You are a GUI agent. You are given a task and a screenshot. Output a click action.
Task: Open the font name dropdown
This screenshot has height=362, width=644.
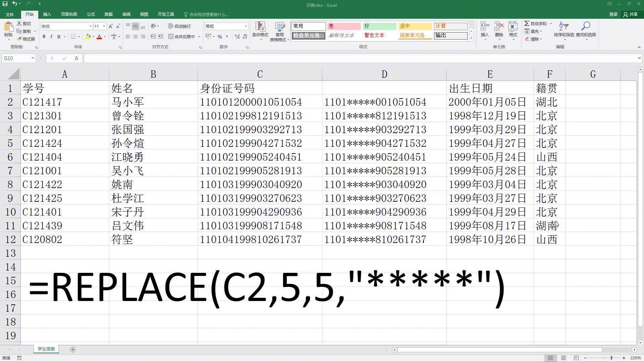click(x=90, y=26)
